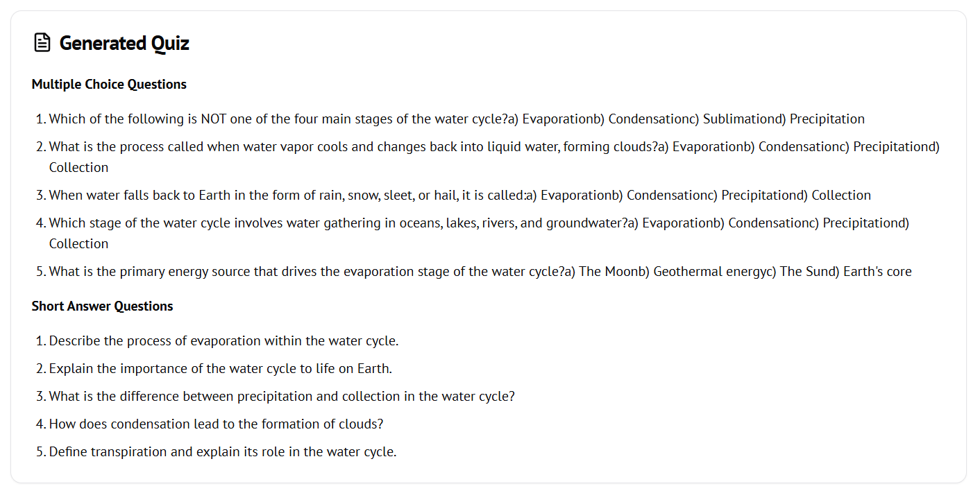Viewport: 980px width, 493px height.
Task: Click 'Define transpiration' short answer question
Action: click(x=222, y=452)
